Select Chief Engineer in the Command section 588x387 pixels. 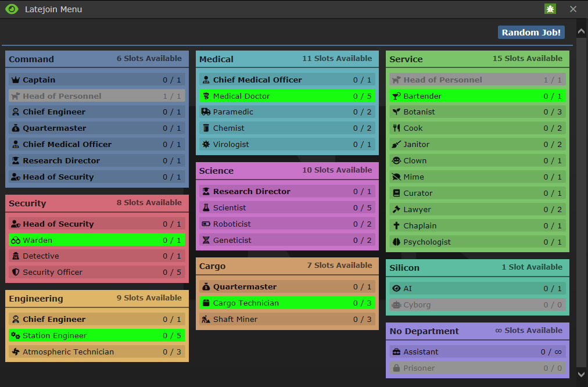coord(97,112)
